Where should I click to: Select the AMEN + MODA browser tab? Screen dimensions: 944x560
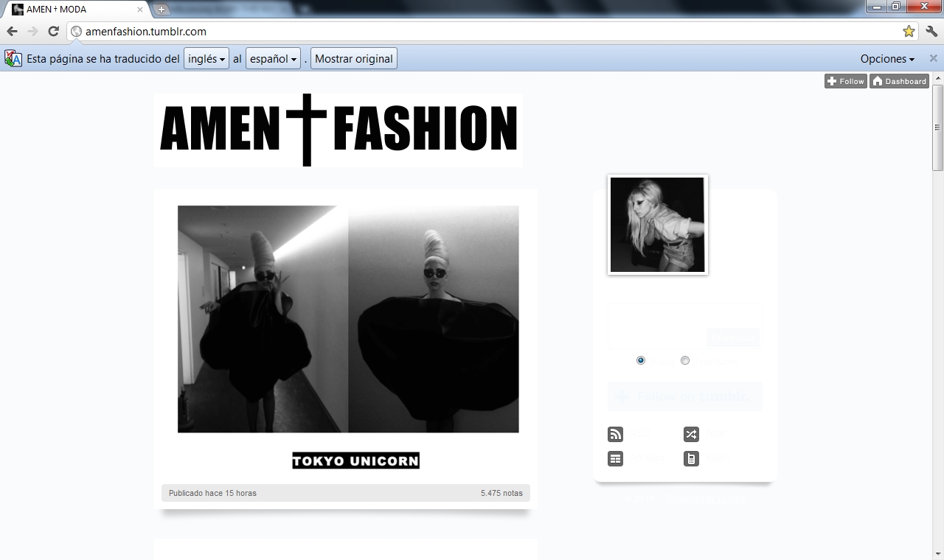pyautogui.click(x=77, y=10)
